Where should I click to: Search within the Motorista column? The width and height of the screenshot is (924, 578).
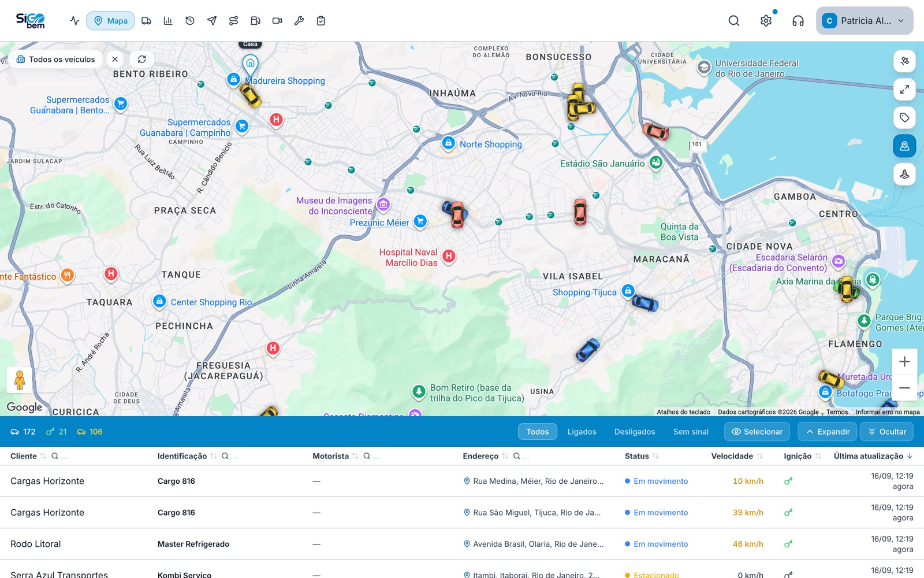point(367,456)
